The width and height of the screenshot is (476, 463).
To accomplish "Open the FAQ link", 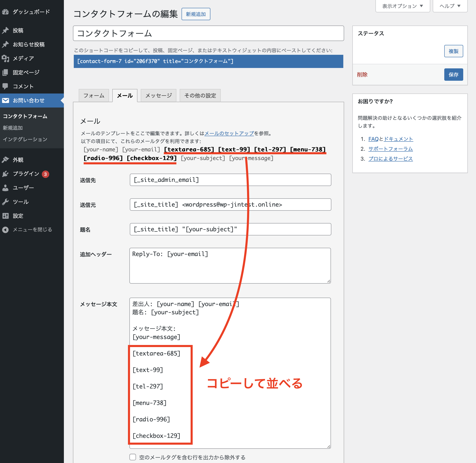I will (373, 139).
